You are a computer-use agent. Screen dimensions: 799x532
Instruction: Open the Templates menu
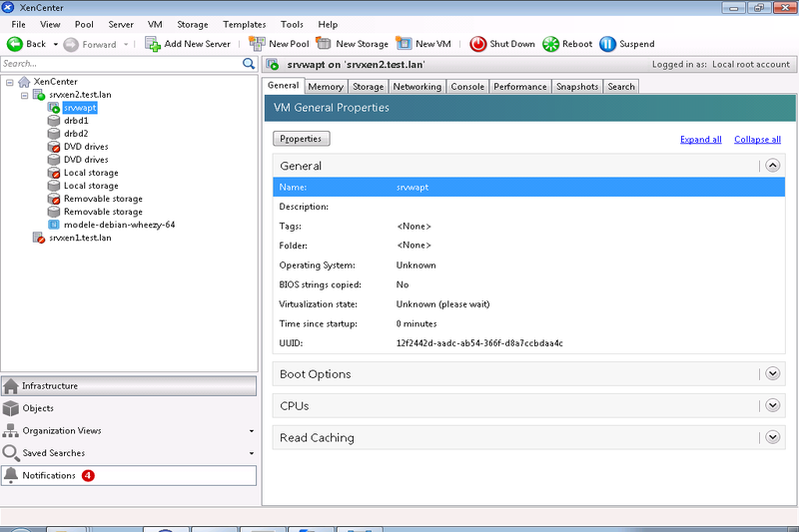click(x=244, y=24)
